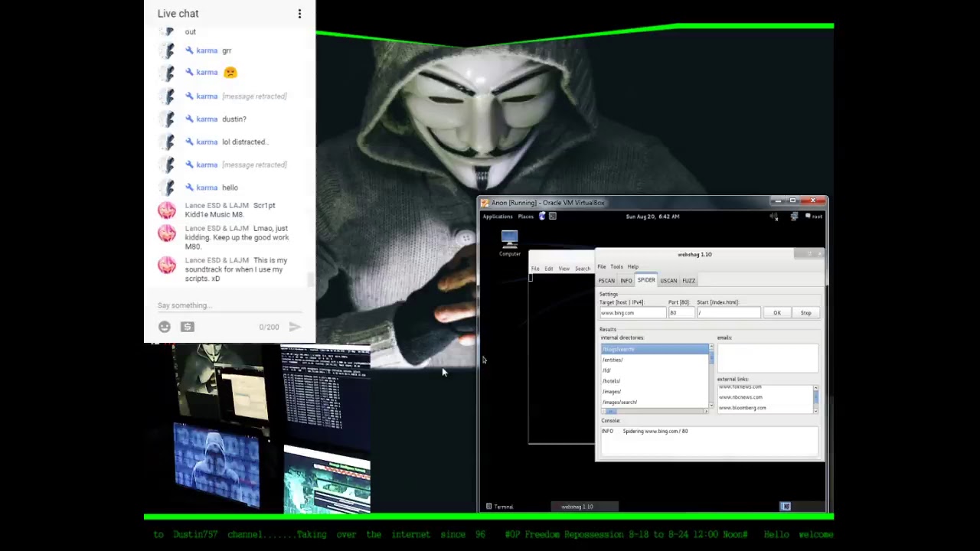
Task: Click the OK button in webshag
Action: [777, 313]
